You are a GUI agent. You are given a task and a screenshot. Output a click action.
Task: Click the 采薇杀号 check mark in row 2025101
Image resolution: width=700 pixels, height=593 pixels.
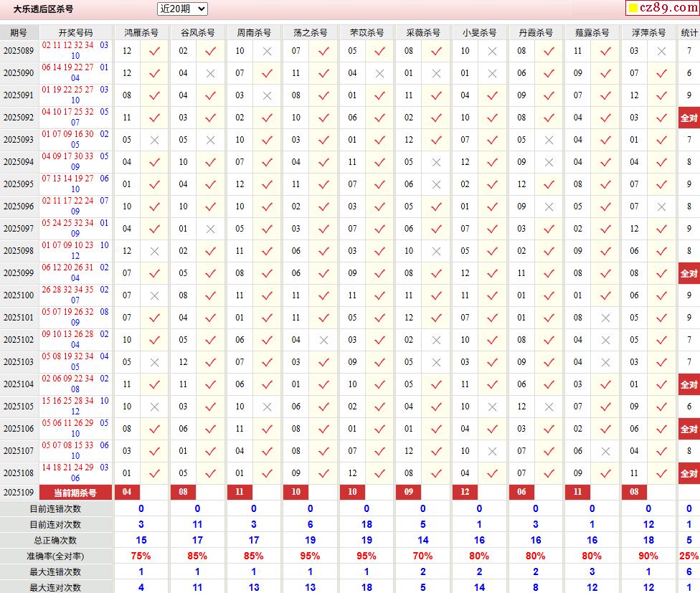436,318
